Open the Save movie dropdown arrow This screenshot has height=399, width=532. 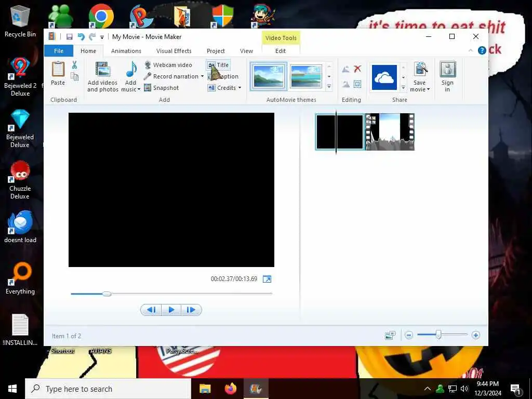click(428, 89)
